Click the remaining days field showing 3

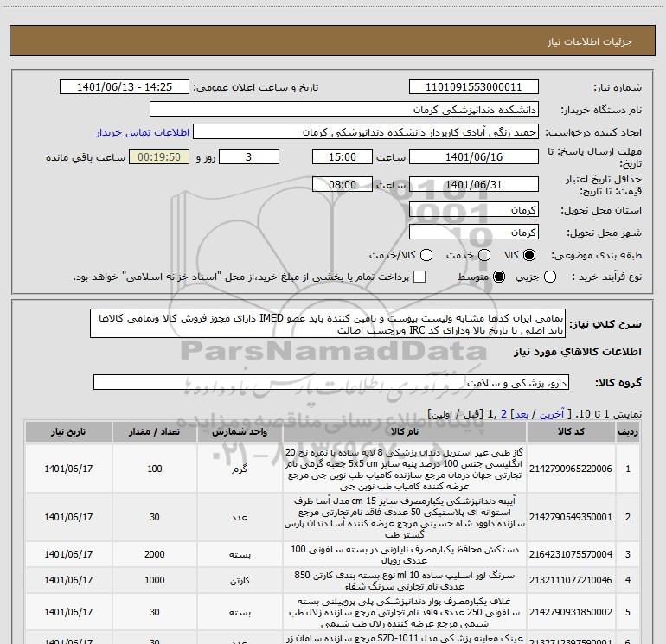pos(249,157)
